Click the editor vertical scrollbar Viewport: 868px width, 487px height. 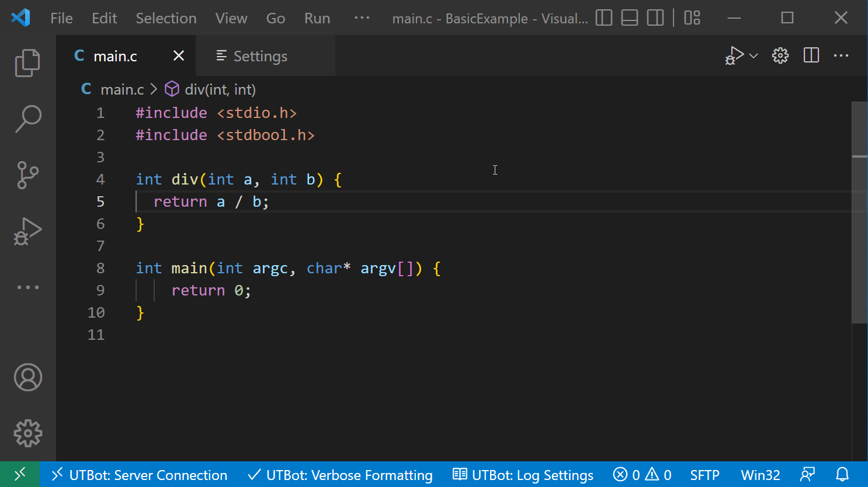tap(859, 234)
